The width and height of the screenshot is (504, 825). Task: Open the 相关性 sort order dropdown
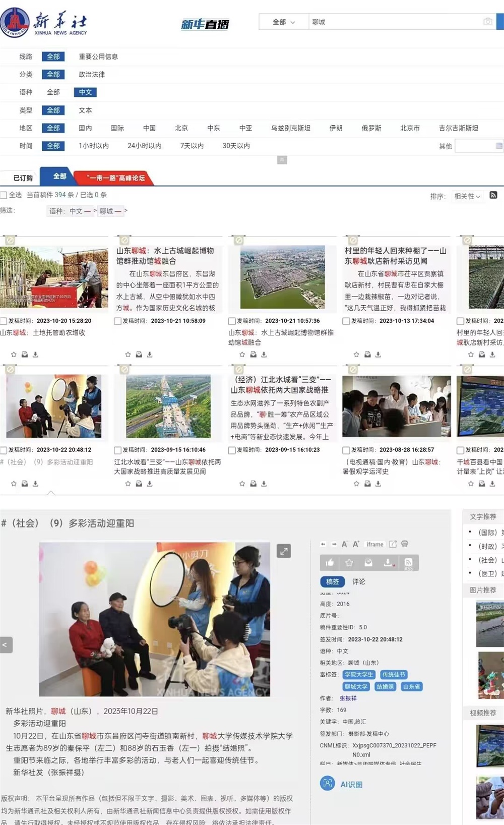click(x=467, y=196)
